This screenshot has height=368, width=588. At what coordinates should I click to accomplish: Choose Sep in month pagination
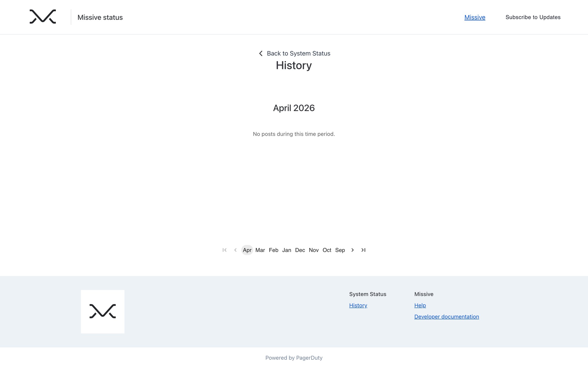click(340, 250)
